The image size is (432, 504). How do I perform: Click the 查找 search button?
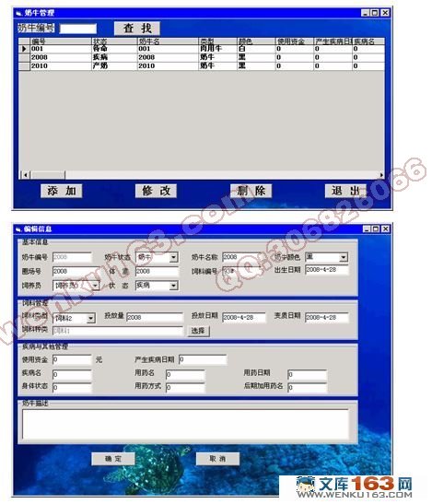pos(138,29)
